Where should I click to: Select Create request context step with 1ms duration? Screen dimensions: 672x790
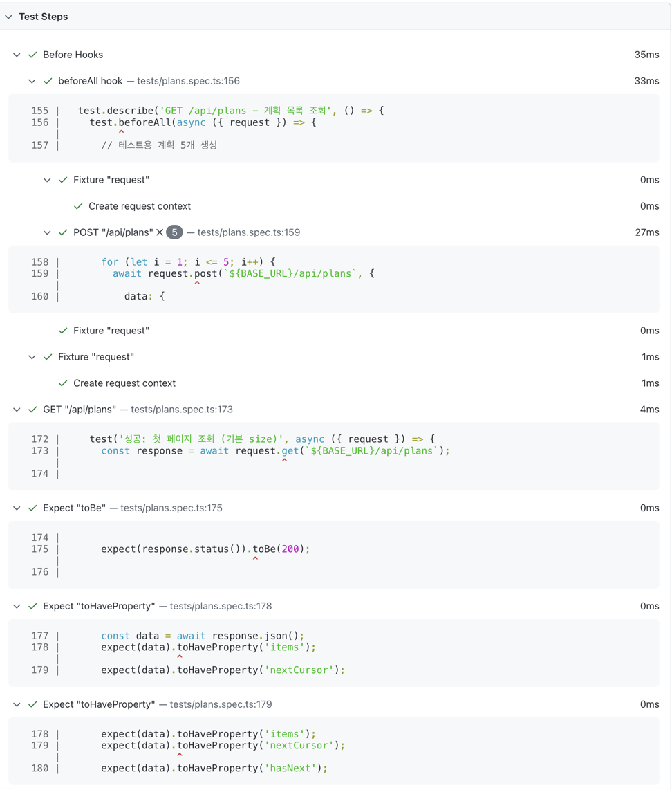[124, 383]
